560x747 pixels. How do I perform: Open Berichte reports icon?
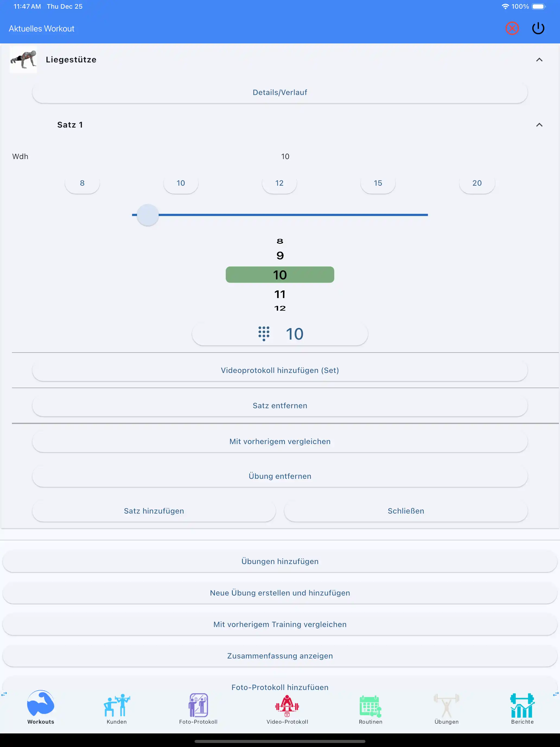coord(522,706)
